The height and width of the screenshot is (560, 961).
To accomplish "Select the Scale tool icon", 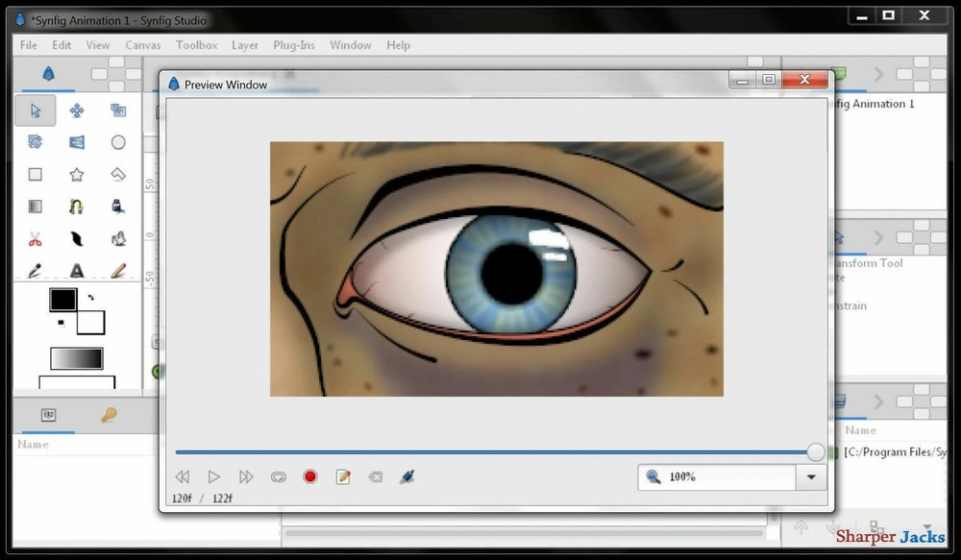I will [118, 110].
